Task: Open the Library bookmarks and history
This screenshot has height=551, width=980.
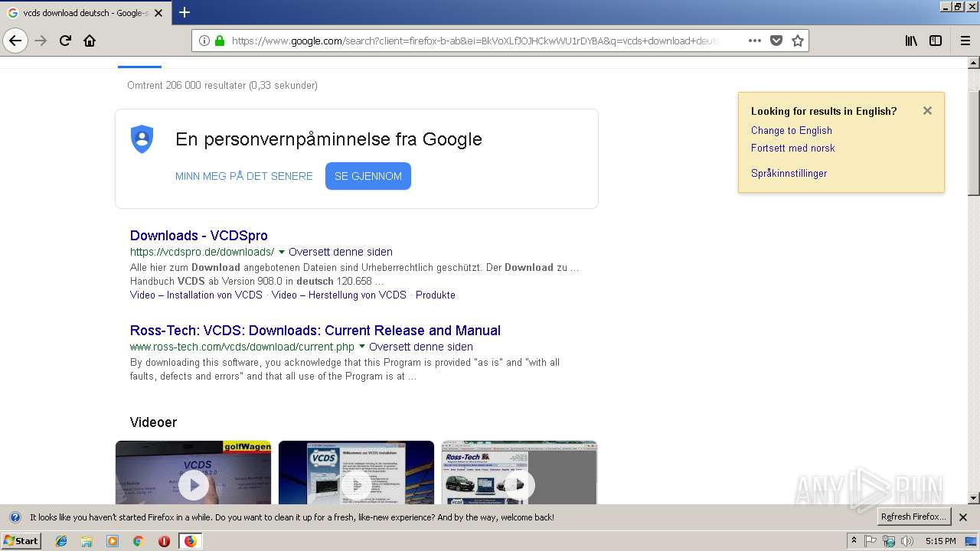Action: tap(911, 41)
